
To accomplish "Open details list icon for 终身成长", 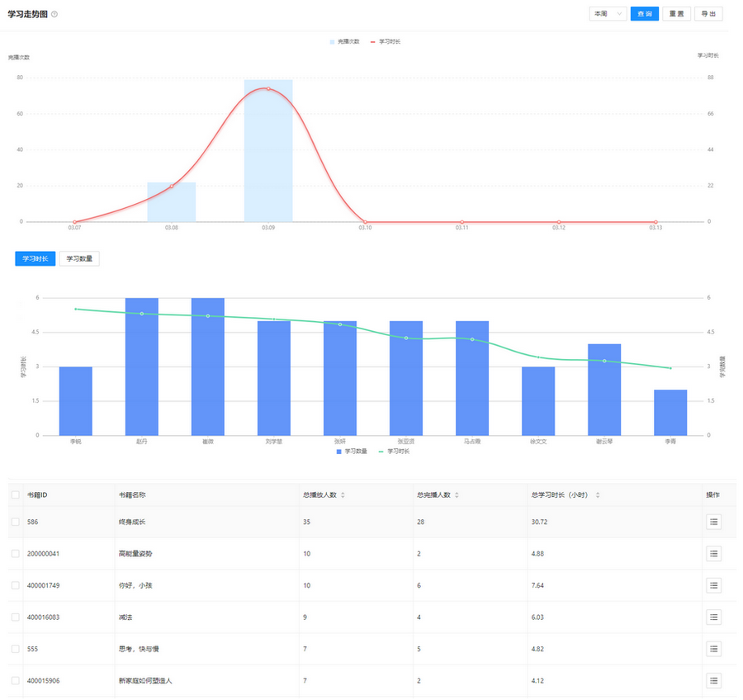I will [713, 522].
